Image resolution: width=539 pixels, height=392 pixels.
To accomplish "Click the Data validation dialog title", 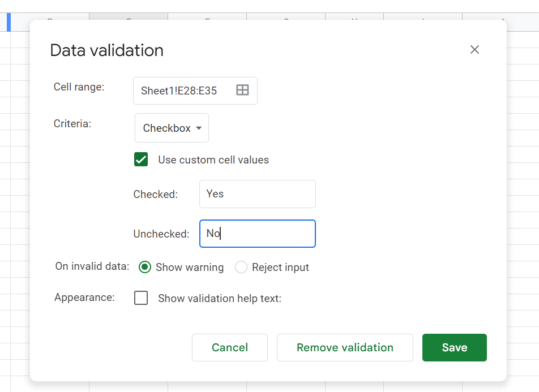I will 106,50.
